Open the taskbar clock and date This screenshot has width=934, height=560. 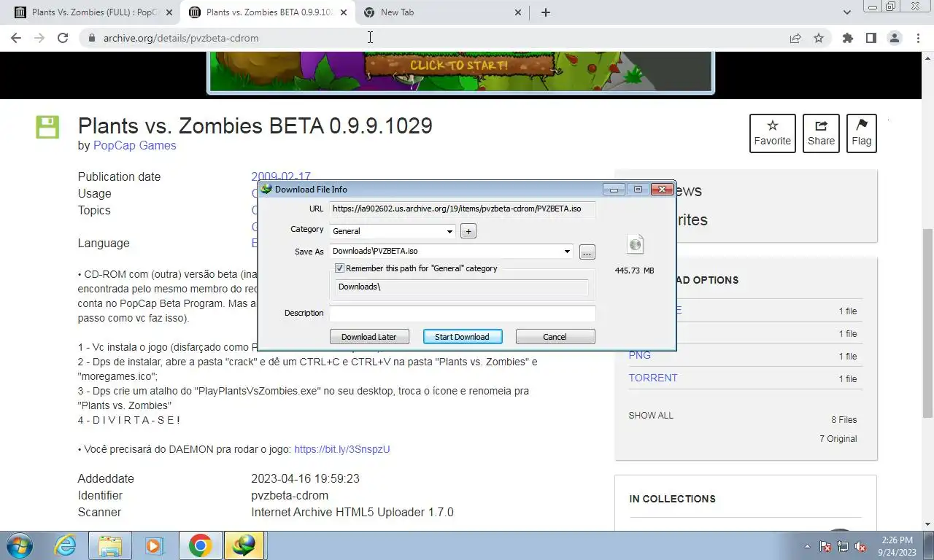click(x=897, y=546)
